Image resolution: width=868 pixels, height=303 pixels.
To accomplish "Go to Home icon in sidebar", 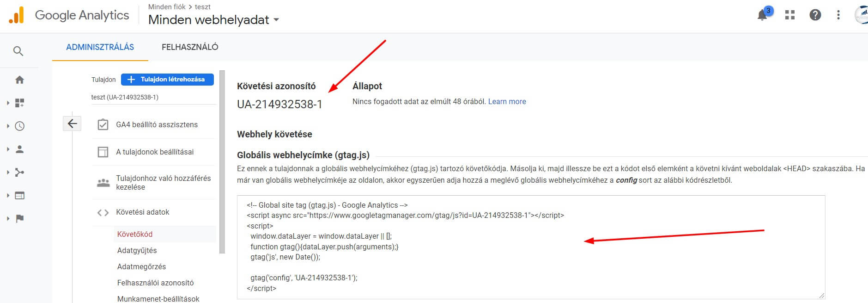I will coord(19,80).
